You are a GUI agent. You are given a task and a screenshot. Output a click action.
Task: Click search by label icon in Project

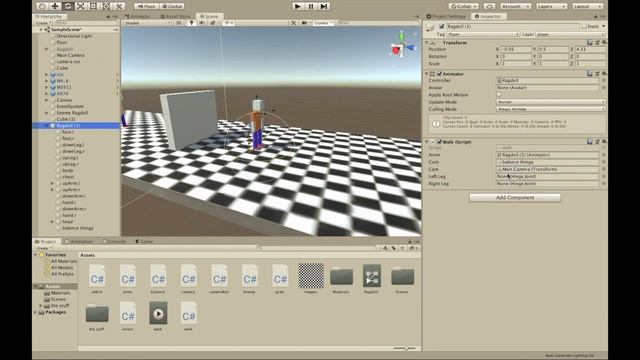click(x=393, y=248)
